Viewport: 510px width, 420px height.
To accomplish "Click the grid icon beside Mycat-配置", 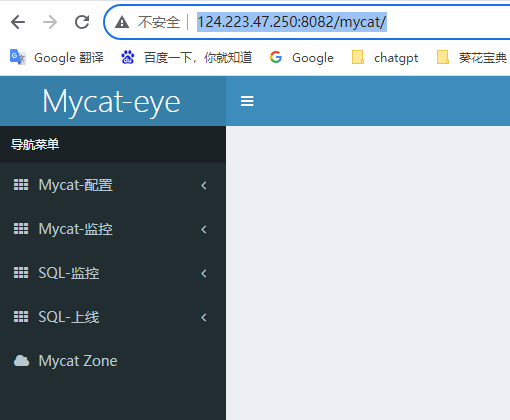I will point(21,185).
